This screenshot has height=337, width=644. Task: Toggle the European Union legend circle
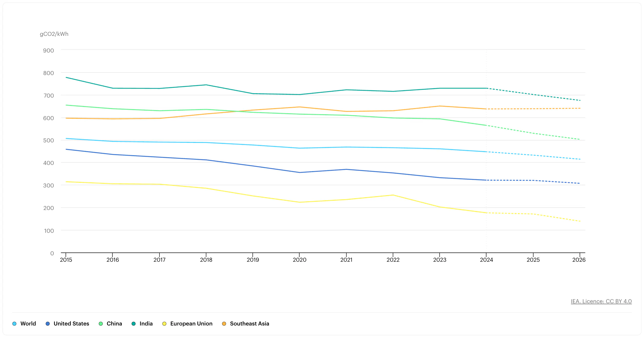pyautogui.click(x=164, y=324)
